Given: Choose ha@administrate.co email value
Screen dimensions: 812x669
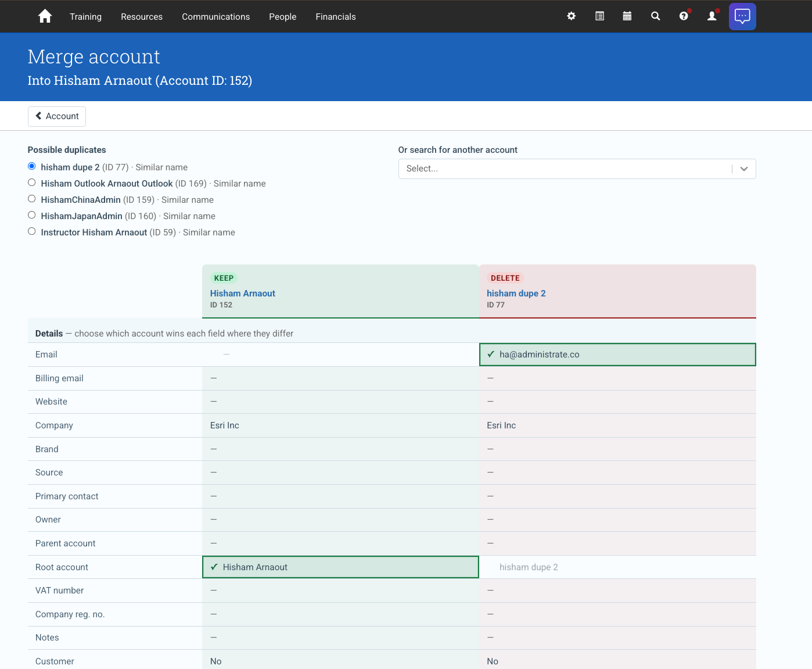Looking at the screenshot, I should click(x=617, y=355).
